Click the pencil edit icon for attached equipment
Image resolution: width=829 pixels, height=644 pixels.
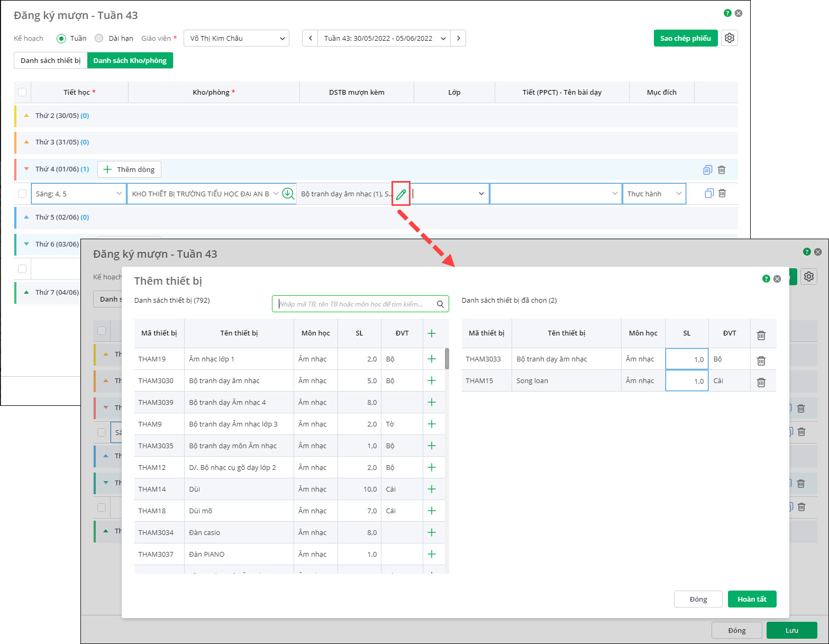pos(401,194)
